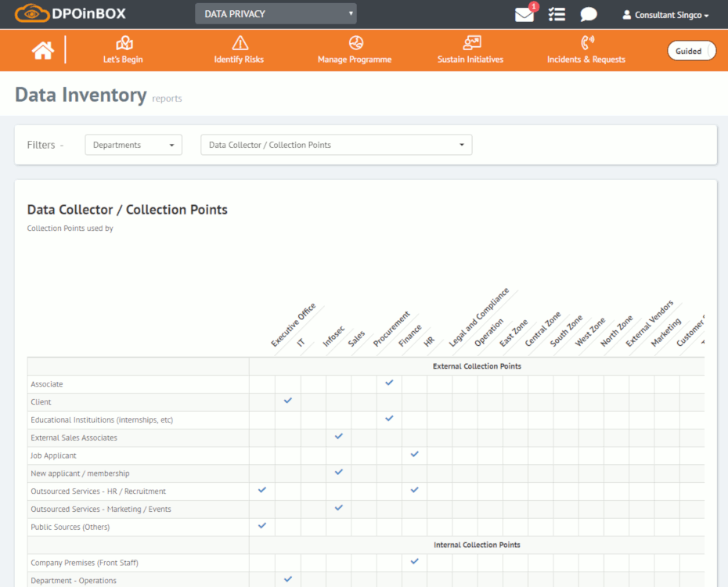This screenshot has width=728, height=587.
Task: Toggle the Client checkmark under IT column
Action: 287,401
